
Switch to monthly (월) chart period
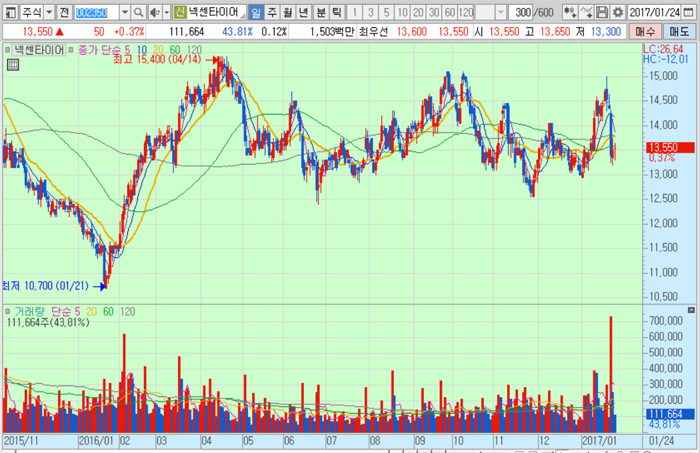288,13
